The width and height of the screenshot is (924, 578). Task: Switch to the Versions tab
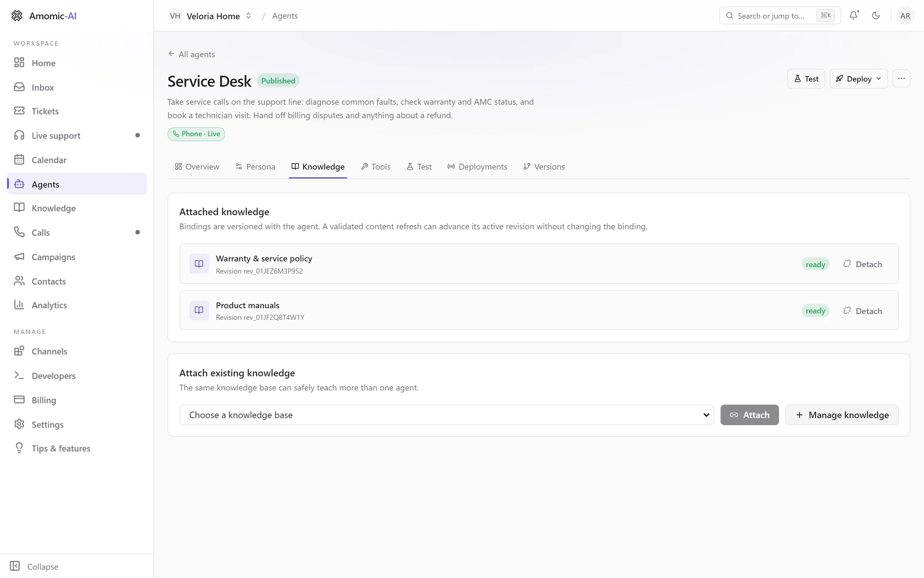(544, 167)
